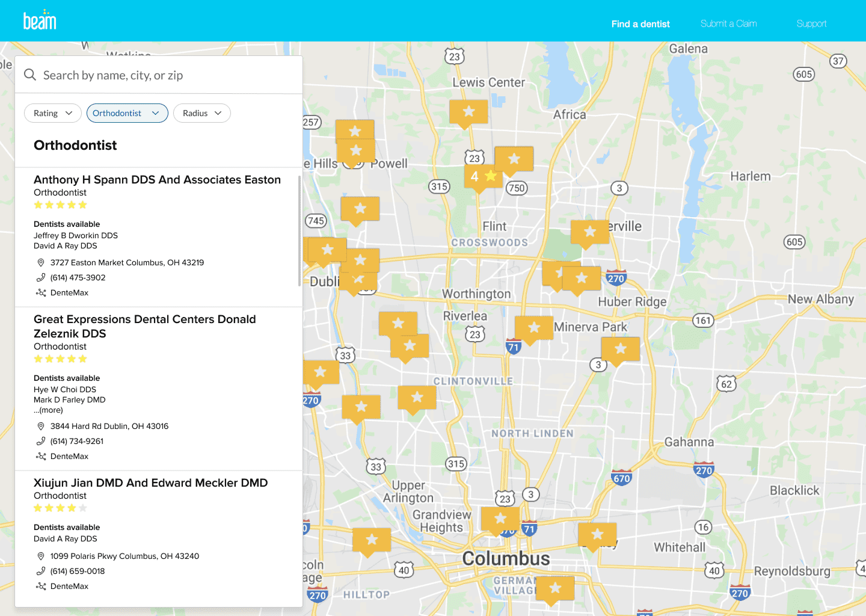The height and width of the screenshot is (616, 866).
Task: Click the phone icon beside (614) 659-0018
Action: click(x=41, y=571)
